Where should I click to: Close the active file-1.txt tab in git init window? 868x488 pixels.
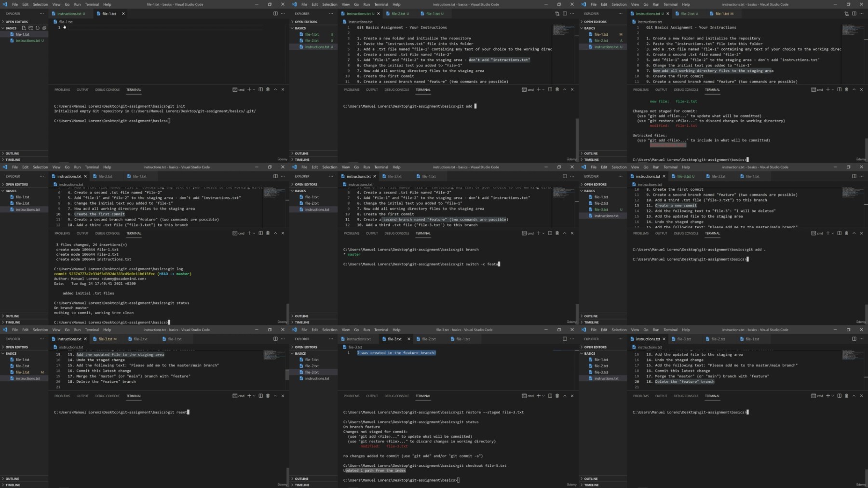[123, 14]
